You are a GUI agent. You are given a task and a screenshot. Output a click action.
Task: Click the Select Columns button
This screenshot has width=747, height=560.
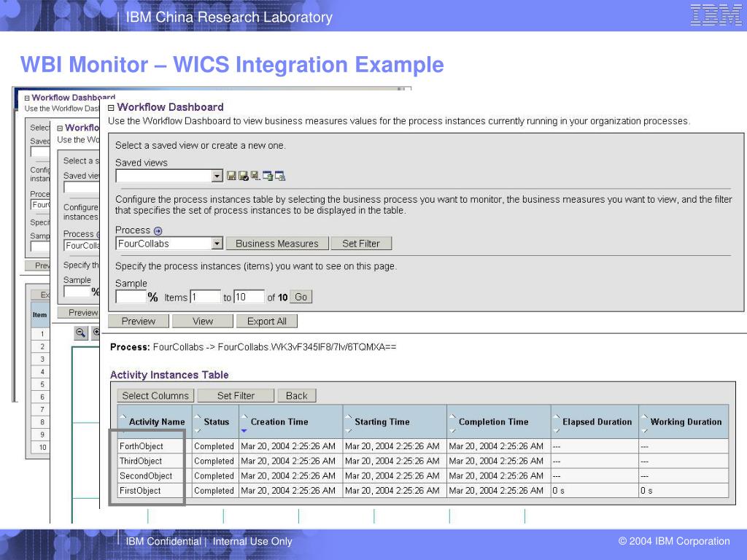(155, 396)
